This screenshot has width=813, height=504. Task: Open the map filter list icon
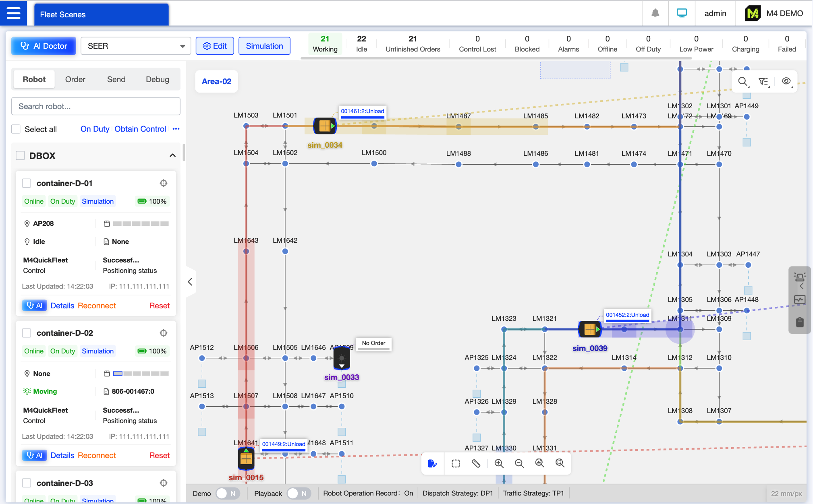pyautogui.click(x=763, y=82)
